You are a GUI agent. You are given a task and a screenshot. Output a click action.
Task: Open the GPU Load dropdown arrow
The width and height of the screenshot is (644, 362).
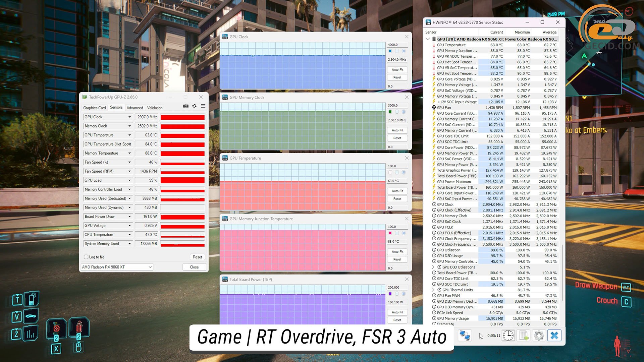point(129,180)
